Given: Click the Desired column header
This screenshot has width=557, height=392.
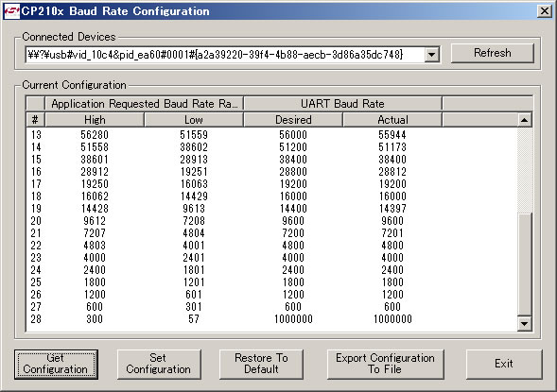Looking at the screenshot, I should (293, 120).
